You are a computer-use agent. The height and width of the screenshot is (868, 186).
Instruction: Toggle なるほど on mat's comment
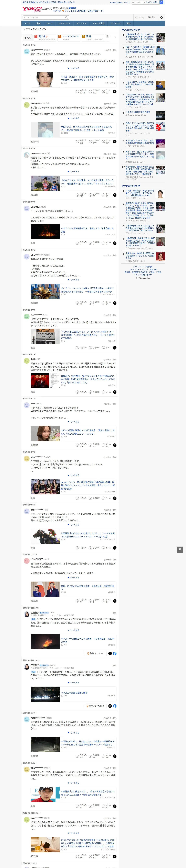coord(94,195)
